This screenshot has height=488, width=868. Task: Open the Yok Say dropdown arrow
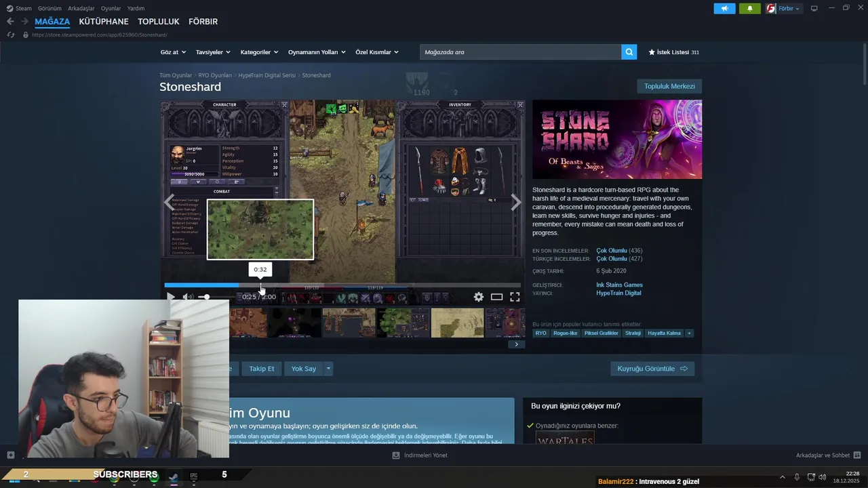coord(328,369)
